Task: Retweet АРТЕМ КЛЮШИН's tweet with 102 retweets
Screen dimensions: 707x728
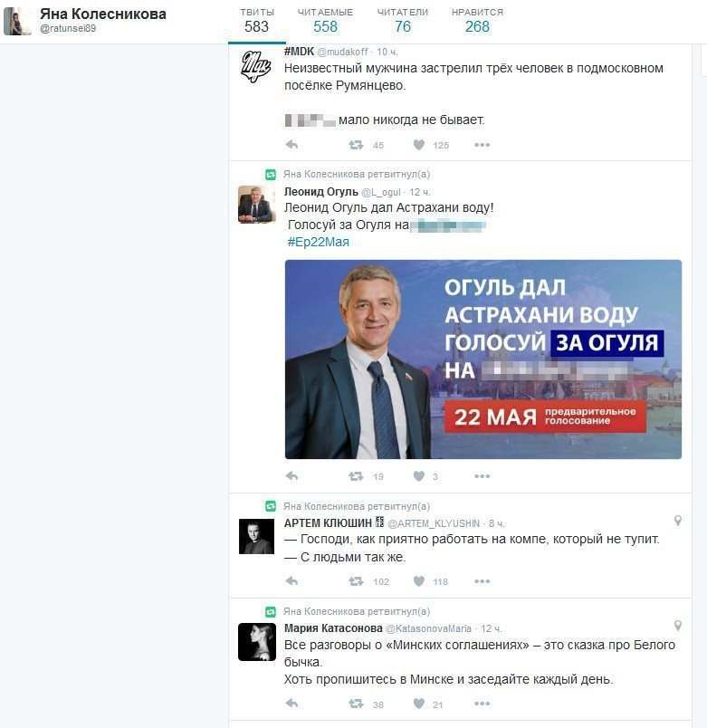Action: tap(356, 580)
